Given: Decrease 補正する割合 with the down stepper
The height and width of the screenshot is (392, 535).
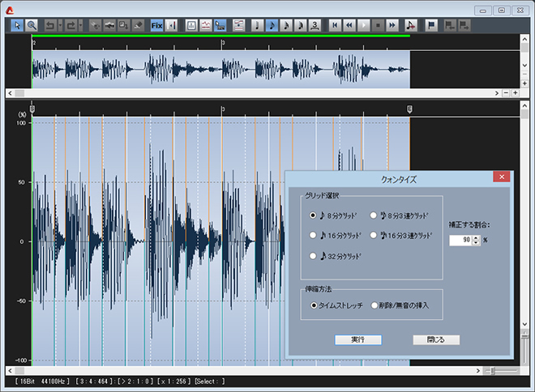Looking at the screenshot, I should pyautogui.click(x=476, y=243).
